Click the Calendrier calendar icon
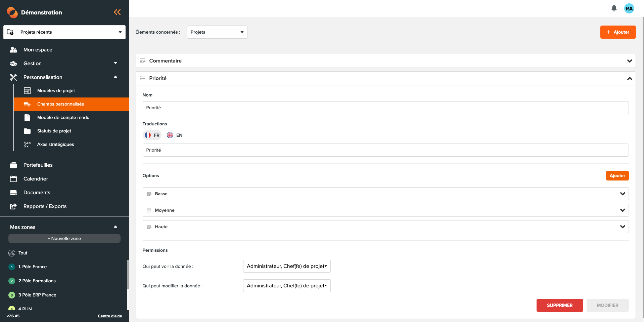Viewport: 644px width, 322px height. (x=13, y=179)
